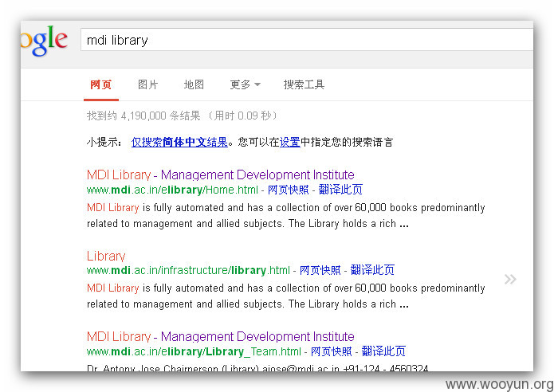Click 翻译此页 for the Library_Team.html result
This screenshot has width=554, height=392.
[383, 351]
